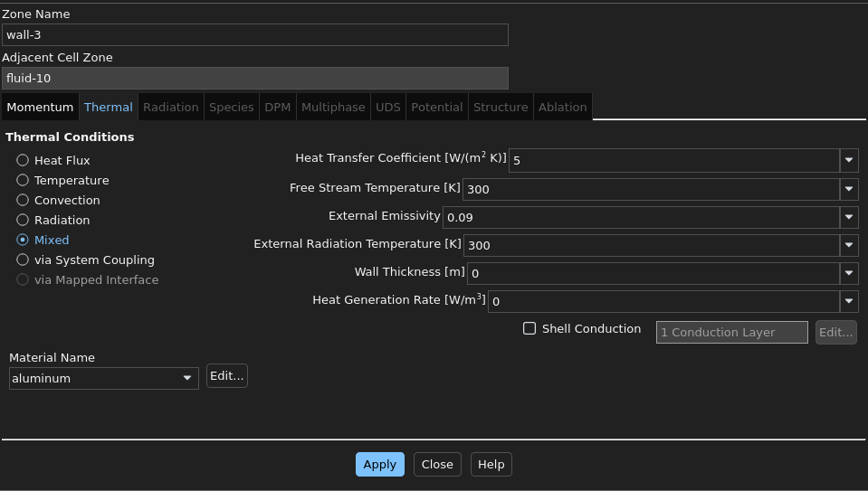Image resolution: width=868 pixels, height=491 pixels.
Task: Choose via System Coupling option
Action: coord(23,260)
